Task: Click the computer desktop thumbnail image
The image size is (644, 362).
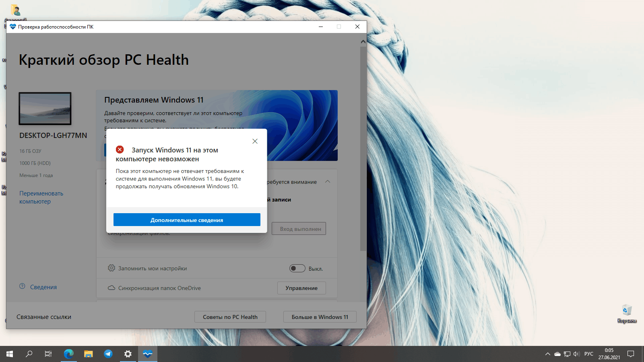Action: pyautogui.click(x=45, y=109)
